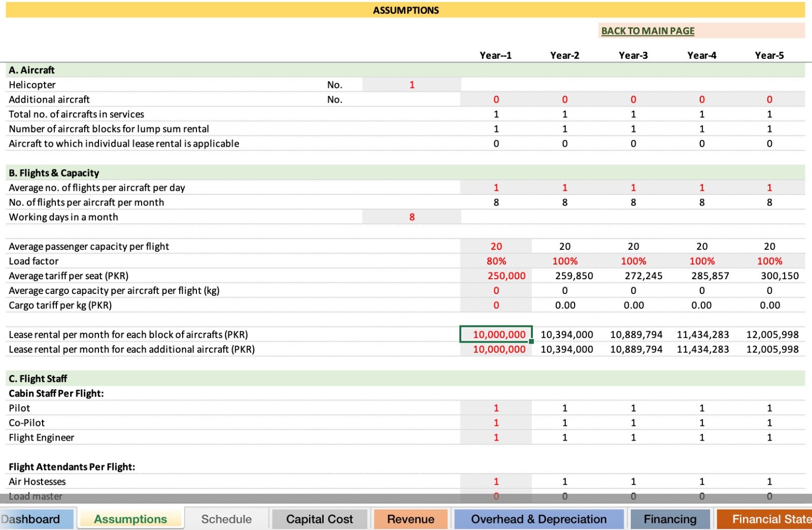Screen dimensions: 812x530
Task: Select Year-1 Average passenger capacity 20 cell
Action: [496, 246]
